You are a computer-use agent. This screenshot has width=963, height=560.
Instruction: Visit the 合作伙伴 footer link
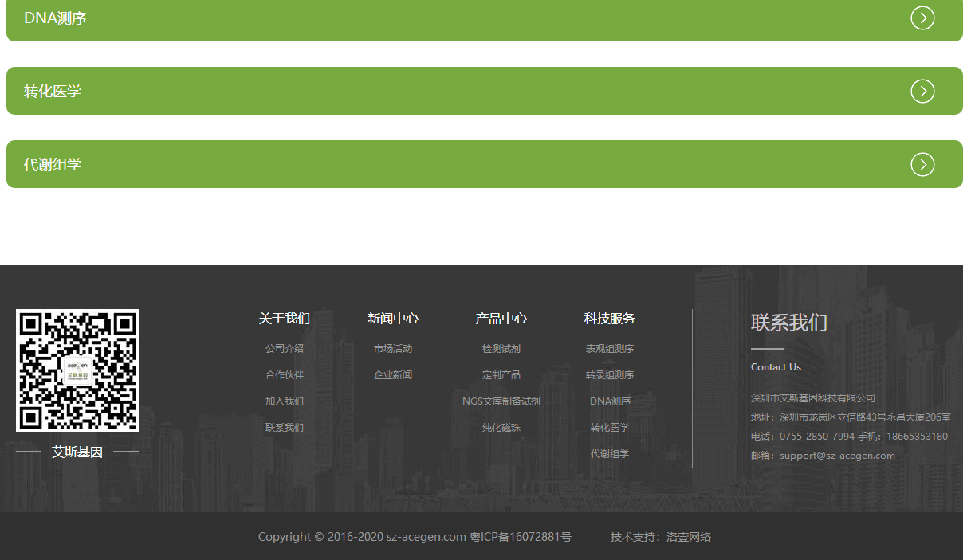284,375
